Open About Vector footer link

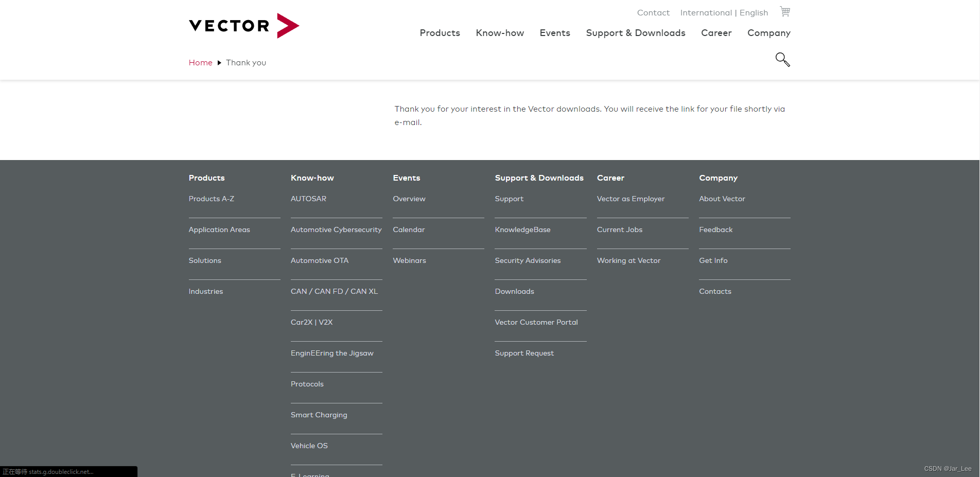coord(722,199)
